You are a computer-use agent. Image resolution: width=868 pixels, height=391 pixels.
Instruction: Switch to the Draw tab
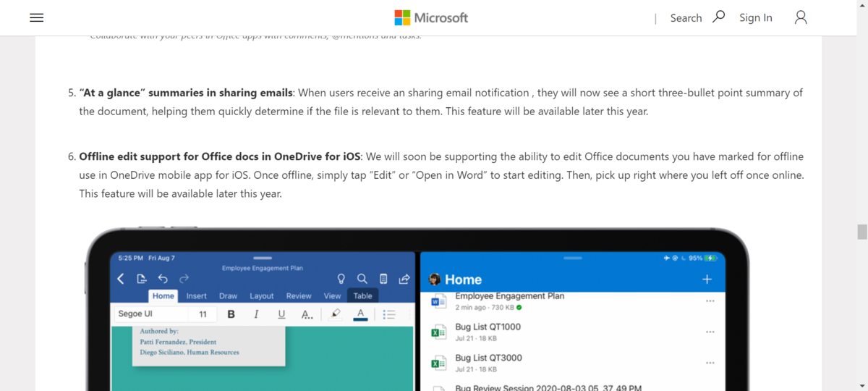(x=228, y=296)
